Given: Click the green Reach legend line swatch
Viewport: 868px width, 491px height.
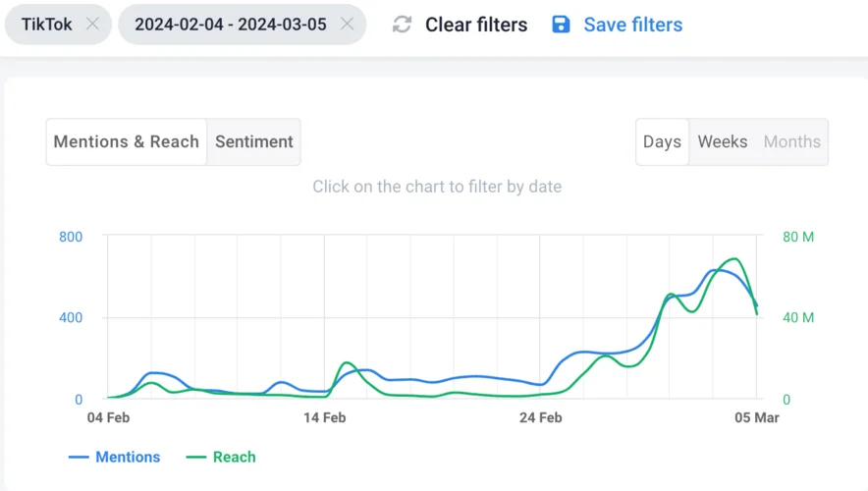Looking at the screenshot, I should coord(196,458).
